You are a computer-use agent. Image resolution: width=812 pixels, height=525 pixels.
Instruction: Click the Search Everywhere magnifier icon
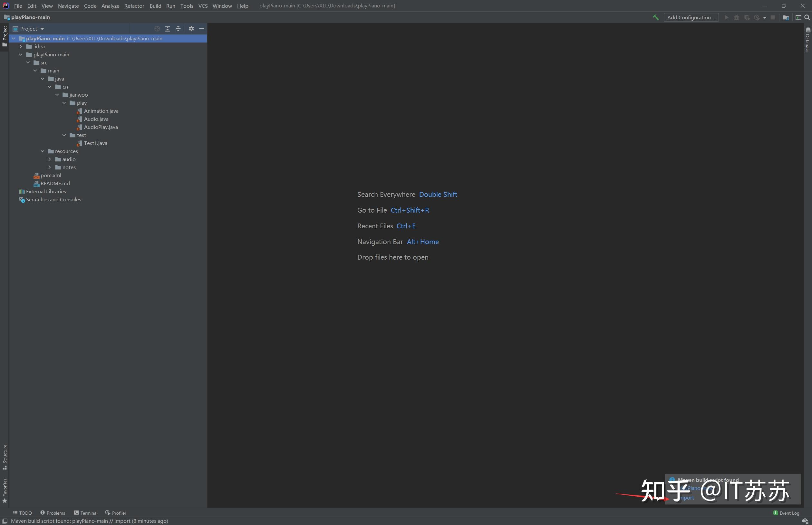[x=807, y=17]
